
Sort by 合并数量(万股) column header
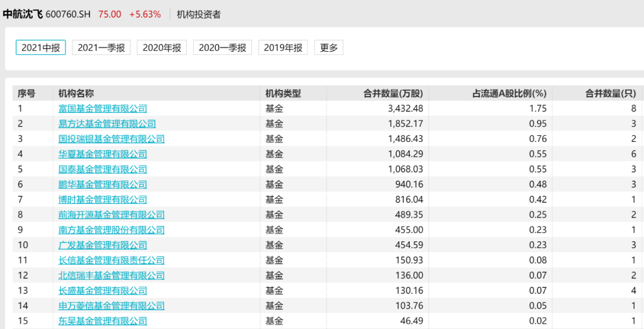393,94
